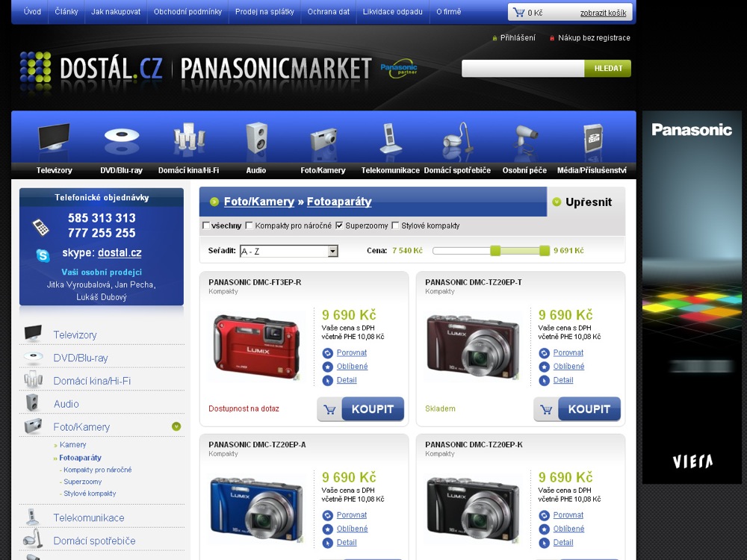Screen dimensions: 747x560
Task: Click the maximum price slider handle
Action: tap(545, 251)
